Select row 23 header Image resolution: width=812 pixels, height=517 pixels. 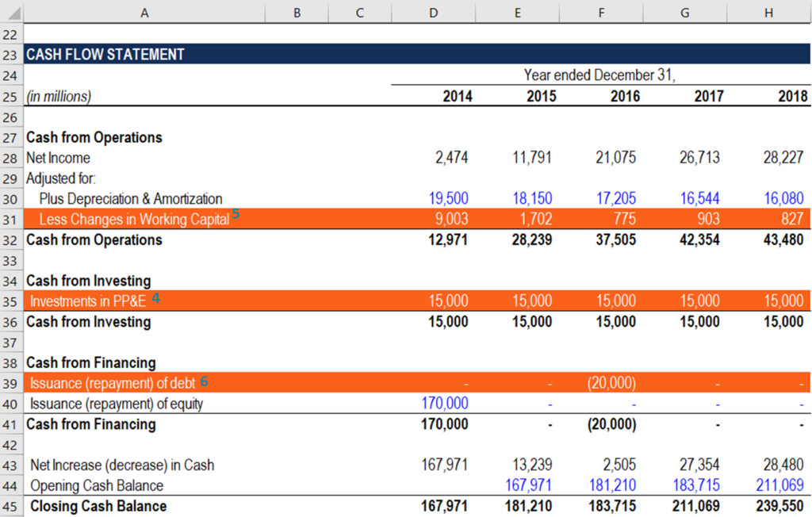11,54
